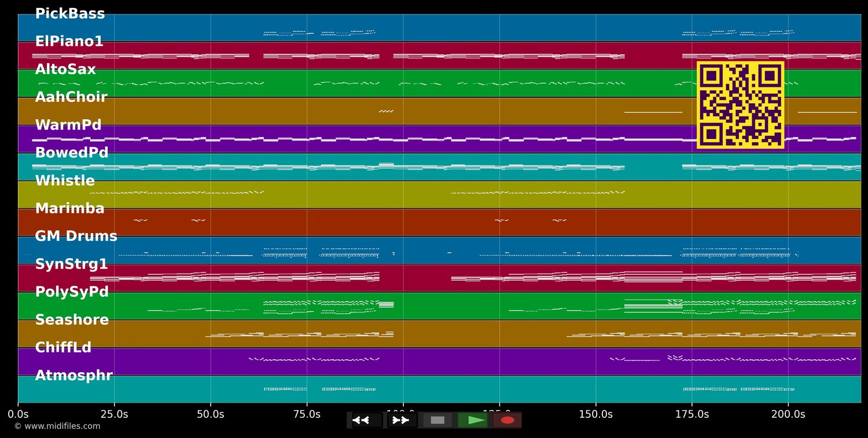Select the AahChoir track

[72, 97]
